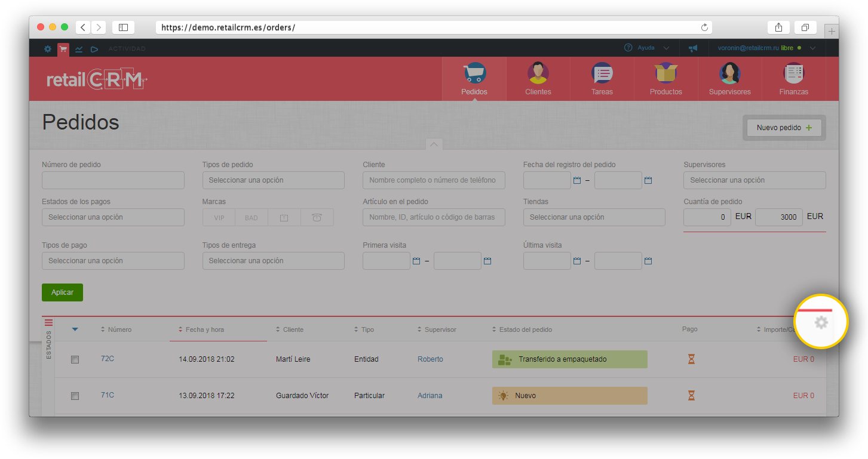Show Safari tab overview

tap(805, 27)
